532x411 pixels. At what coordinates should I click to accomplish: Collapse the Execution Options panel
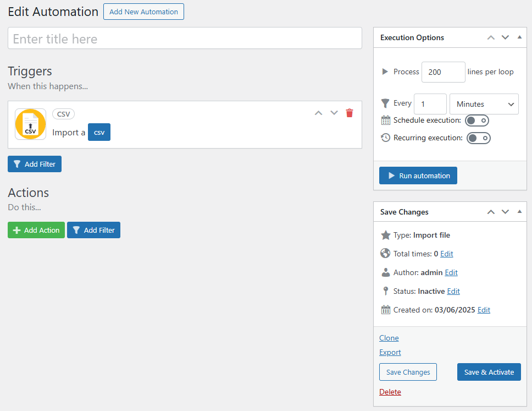point(519,37)
